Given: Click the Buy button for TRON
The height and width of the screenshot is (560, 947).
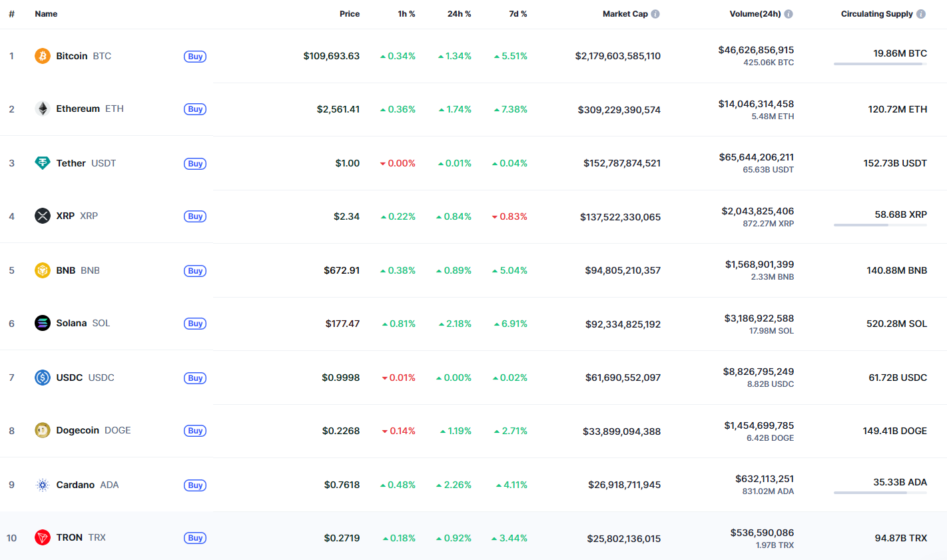Looking at the screenshot, I should (x=195, y=538).
